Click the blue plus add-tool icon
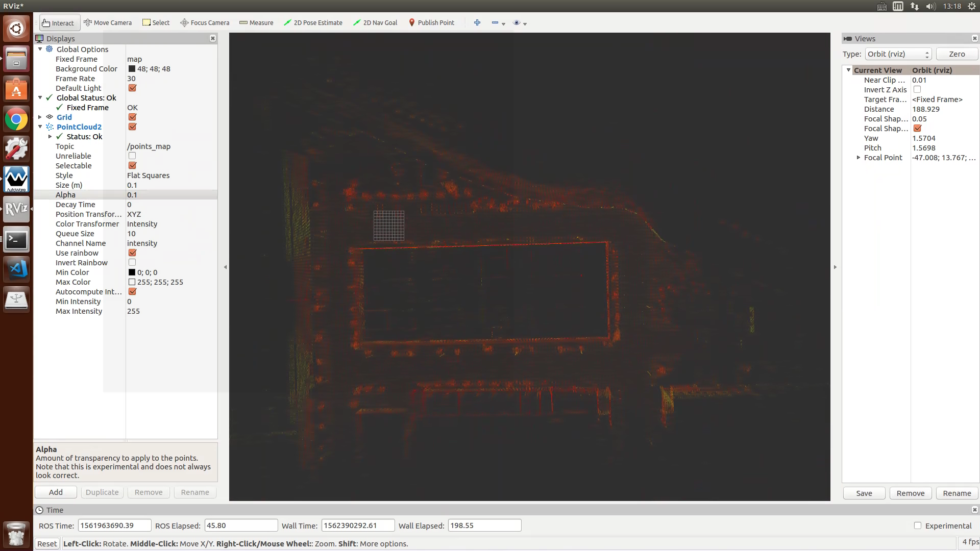Viewport: 980px width, 551px height. 477,23
